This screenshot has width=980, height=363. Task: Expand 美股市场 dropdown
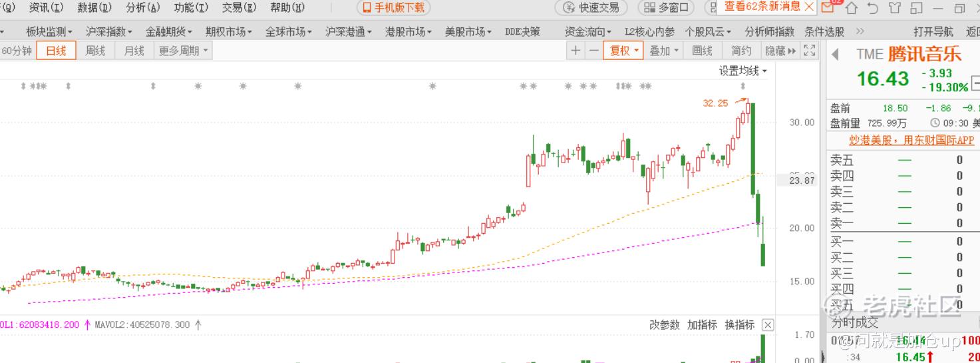pyautogui.click(x=468, y=31)
